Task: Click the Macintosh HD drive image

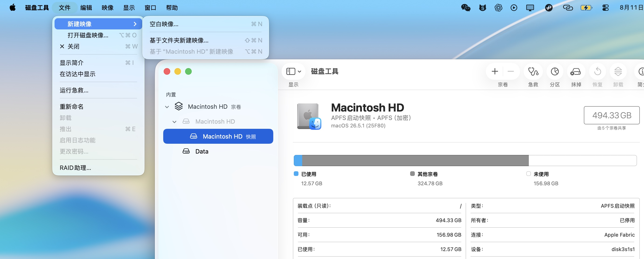Action: [309, 116]
